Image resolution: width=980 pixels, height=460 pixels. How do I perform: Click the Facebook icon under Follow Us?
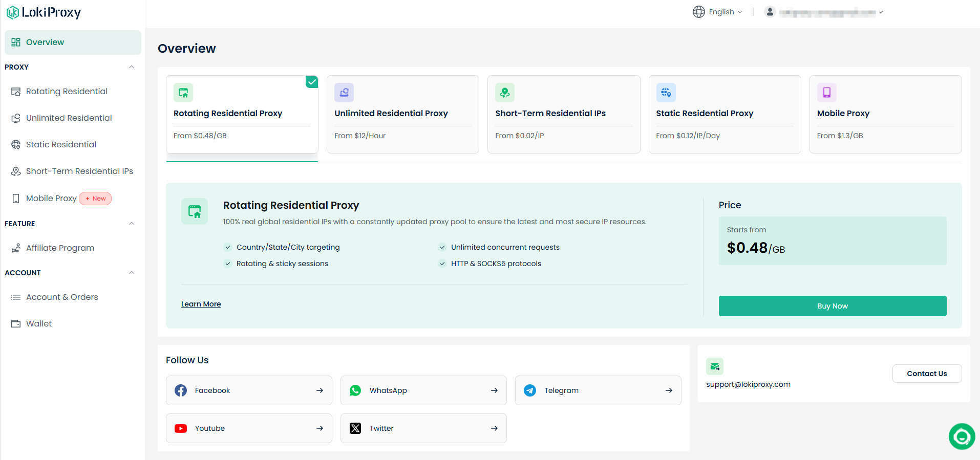coord(181,390)
